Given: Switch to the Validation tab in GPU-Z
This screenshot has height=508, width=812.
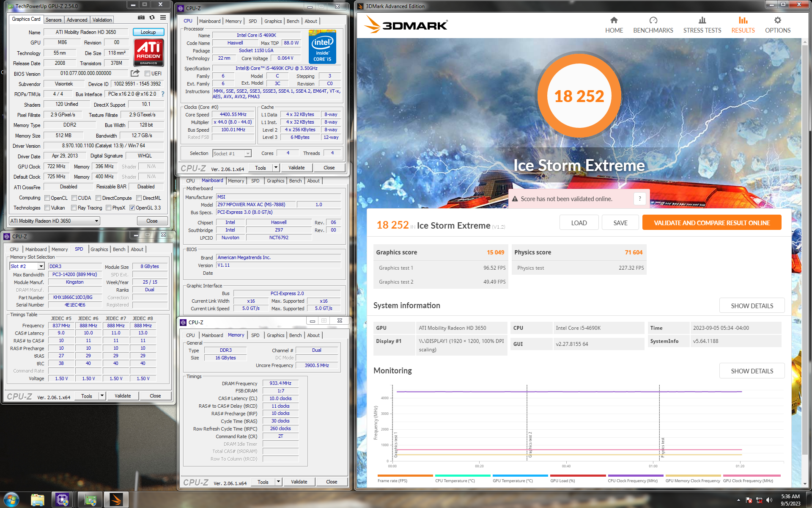Looking at the screenshot, I should pos(102,20).
